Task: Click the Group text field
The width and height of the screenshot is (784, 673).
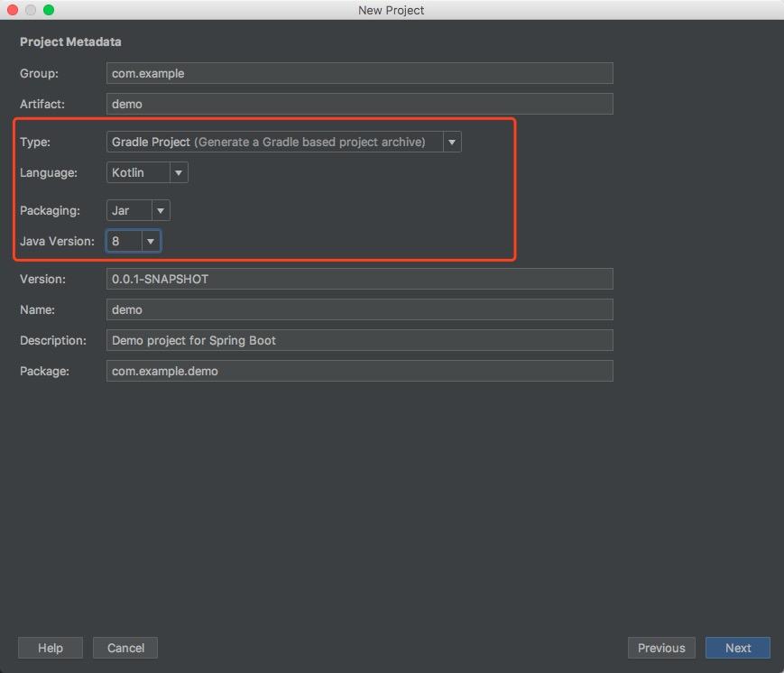Action: click(x=359, y=73)
